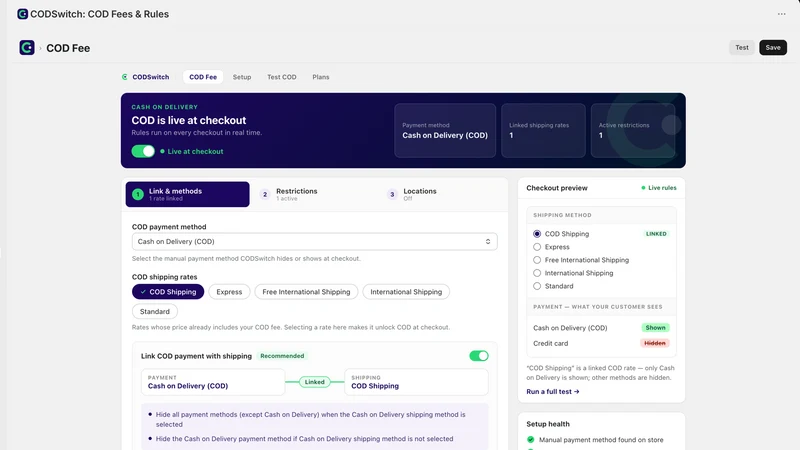This screenshot has width=800, height=450.
Task: Click the Save button
Action: point(773,47)
